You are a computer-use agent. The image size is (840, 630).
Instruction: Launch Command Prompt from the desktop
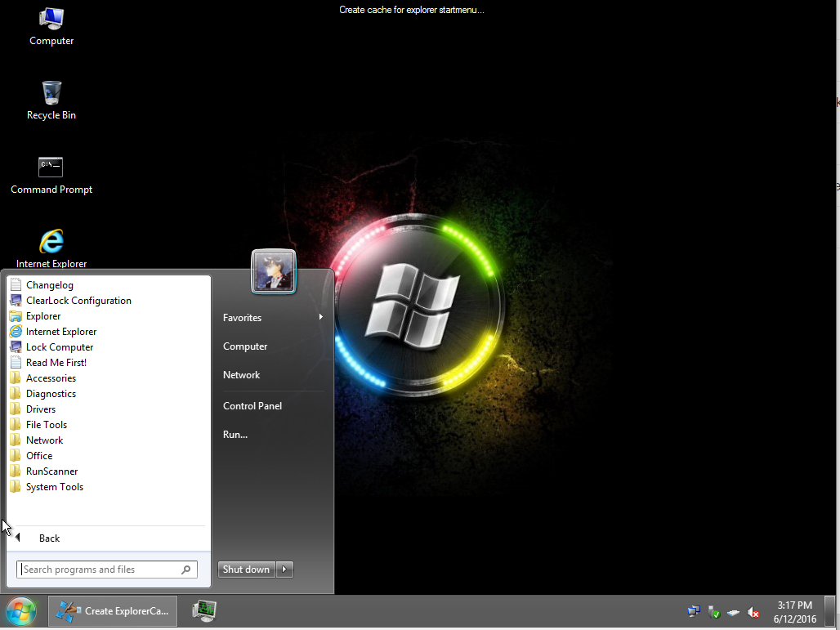point(51,175)
